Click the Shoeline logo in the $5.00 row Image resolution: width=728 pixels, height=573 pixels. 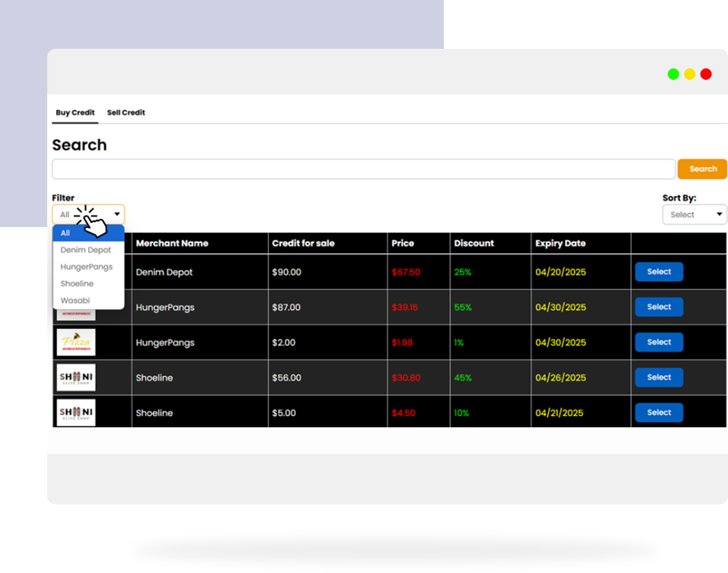click(76, 413)
